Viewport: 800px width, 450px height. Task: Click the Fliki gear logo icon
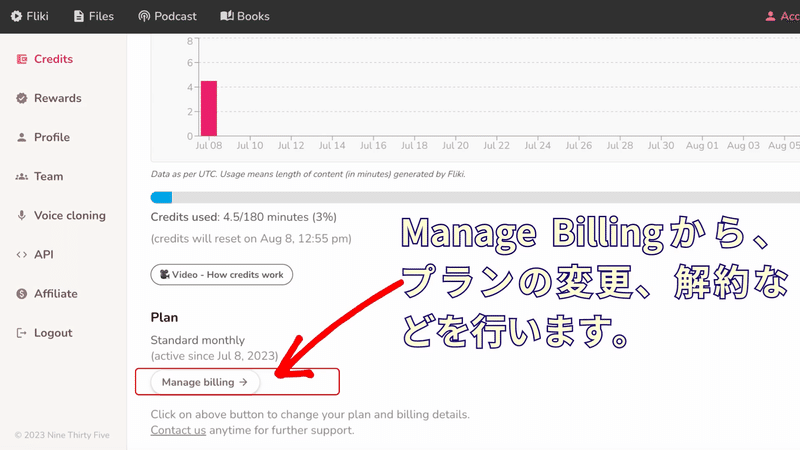click(16, 16)
